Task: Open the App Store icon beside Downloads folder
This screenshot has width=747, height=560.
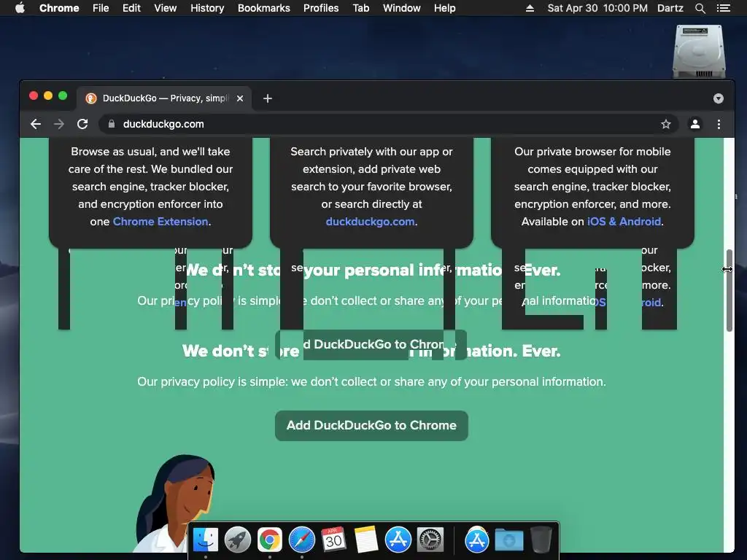Action: click(x=477, y=540)
